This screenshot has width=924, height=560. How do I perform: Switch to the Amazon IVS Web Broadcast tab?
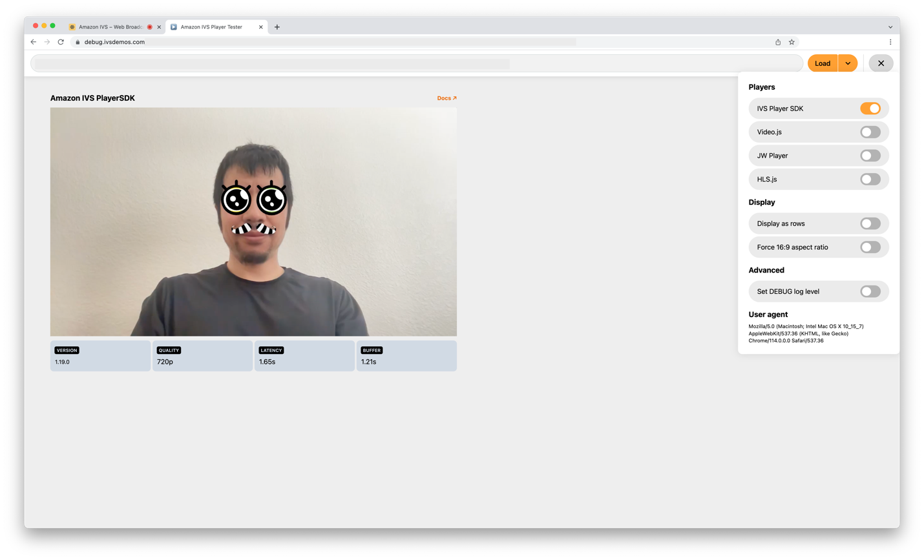[110, 26]
